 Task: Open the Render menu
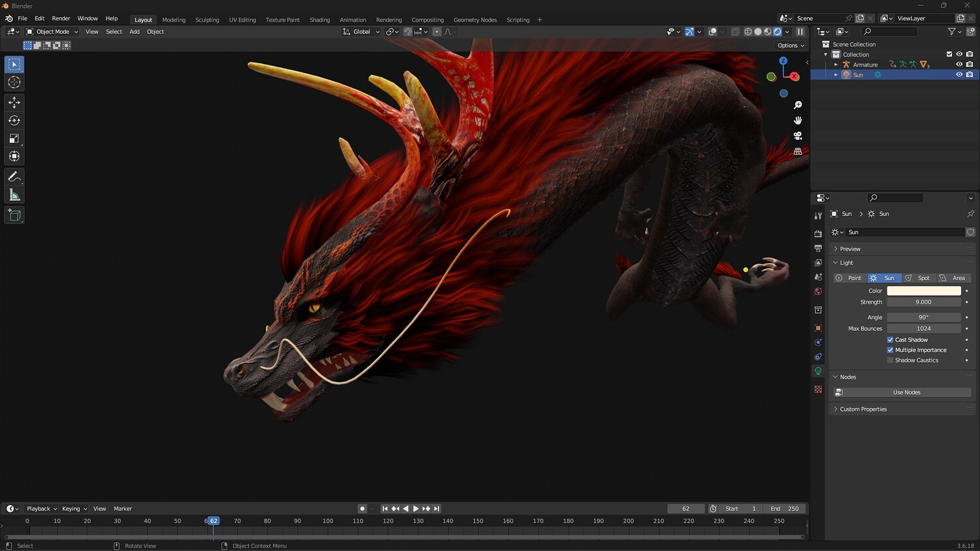coord(61,18)
